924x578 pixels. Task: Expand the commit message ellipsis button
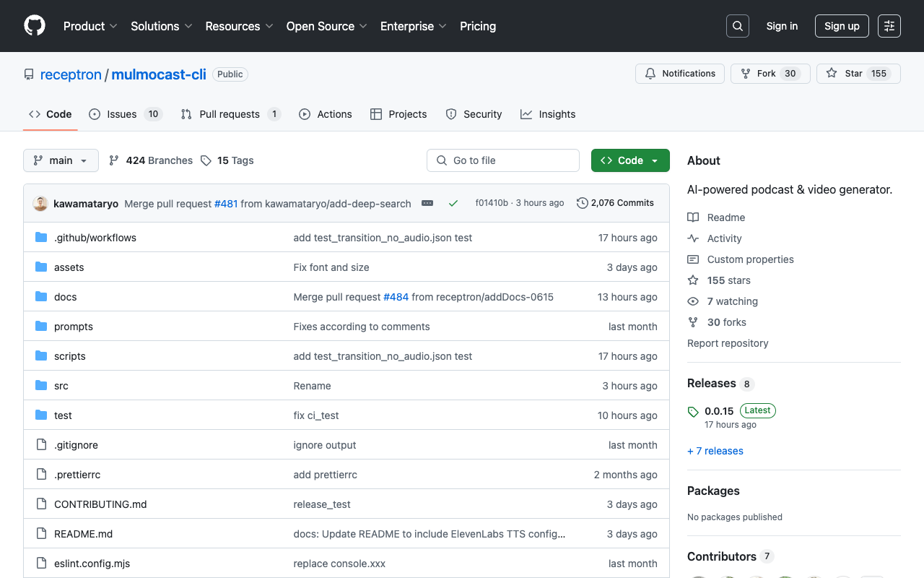pos(427,204)
